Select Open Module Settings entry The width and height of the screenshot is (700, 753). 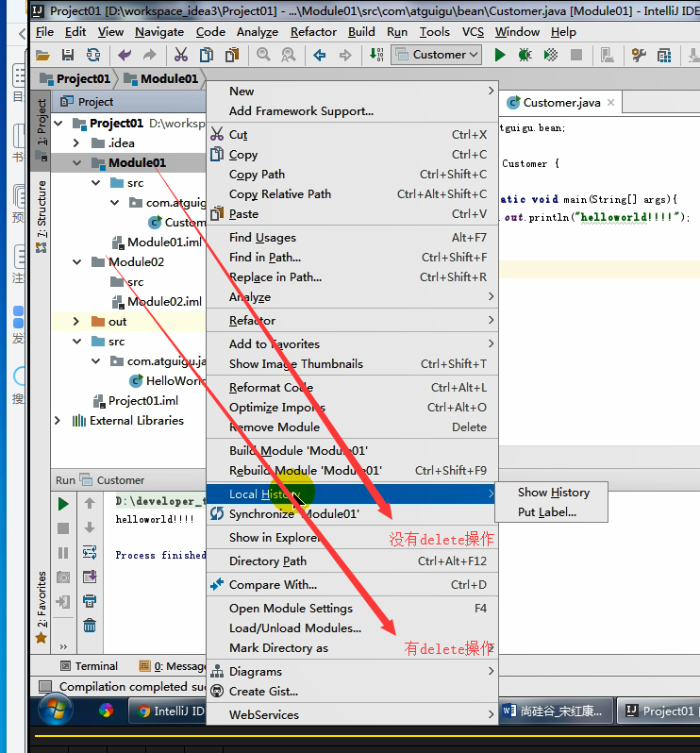[x=352, y=609]
